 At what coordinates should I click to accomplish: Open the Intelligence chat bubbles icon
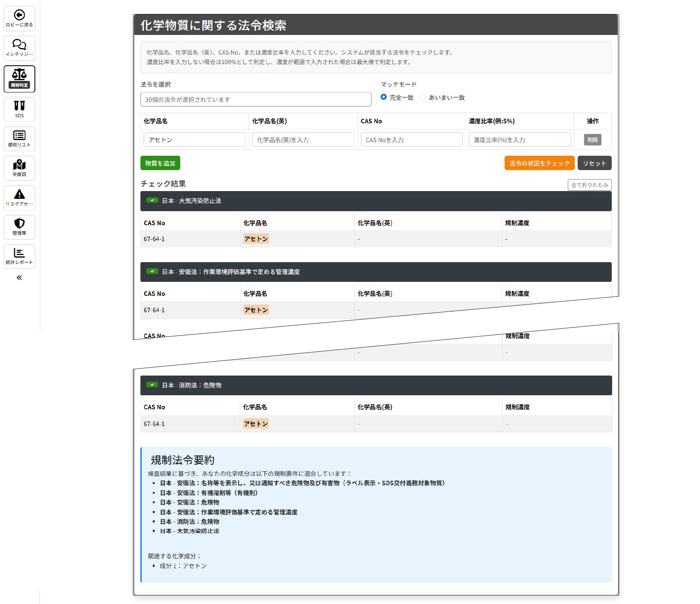[x=19, y=44]
